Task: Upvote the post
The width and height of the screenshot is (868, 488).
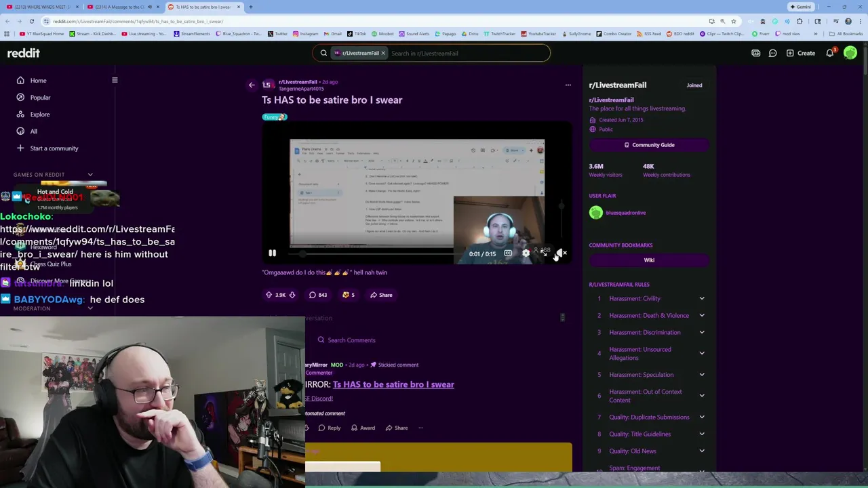Action: 269,295
